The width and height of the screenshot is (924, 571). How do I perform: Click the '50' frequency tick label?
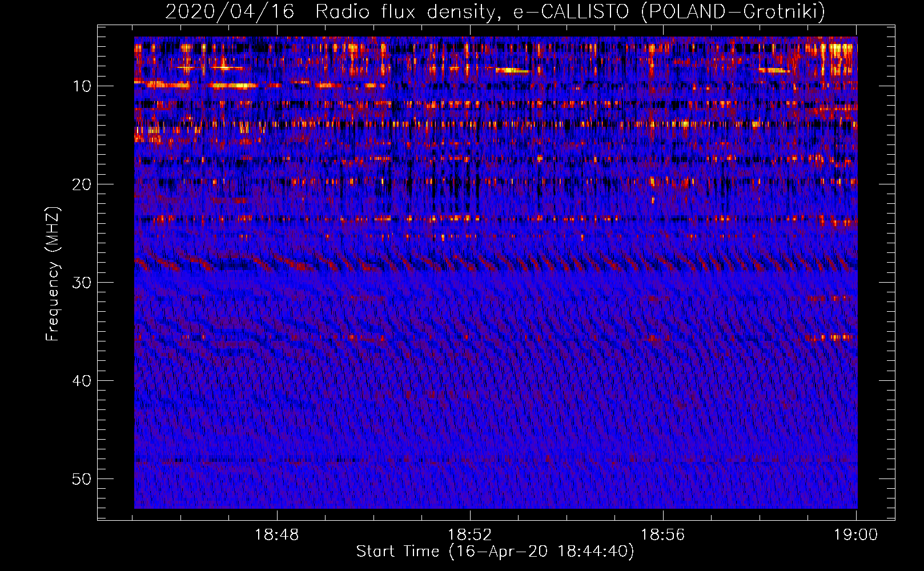click(82, 479)
